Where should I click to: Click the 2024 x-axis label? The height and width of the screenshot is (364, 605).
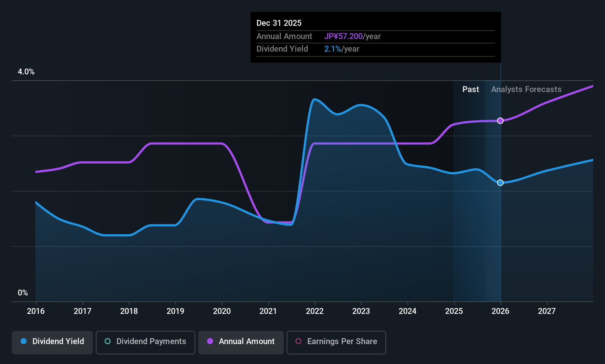pyautogui.click(x=408, y=311)
